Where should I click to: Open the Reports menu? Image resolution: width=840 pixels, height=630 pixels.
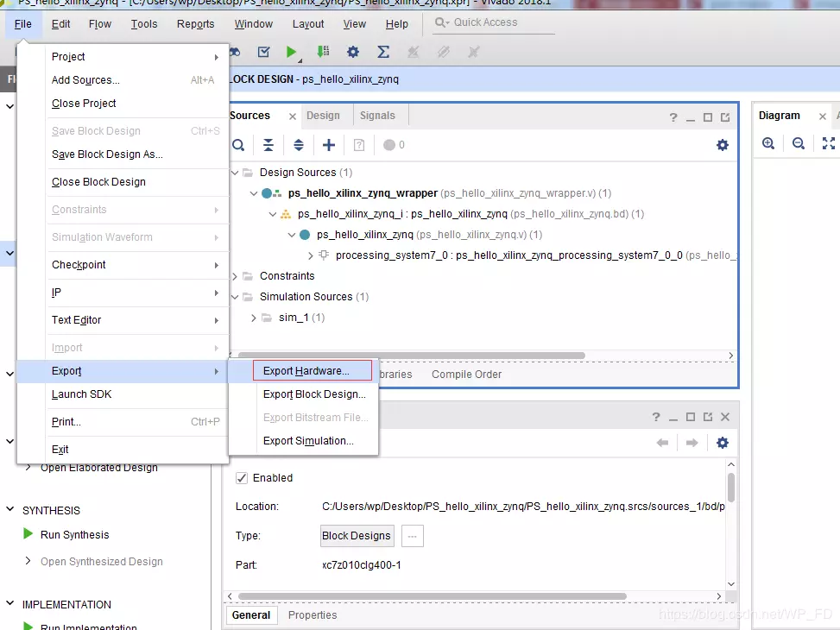[195, 24]
